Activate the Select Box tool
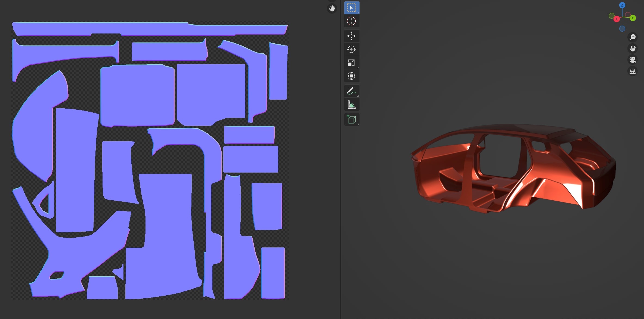The width and height of the screenshot is (644, 319). click(x=352, y=8)
